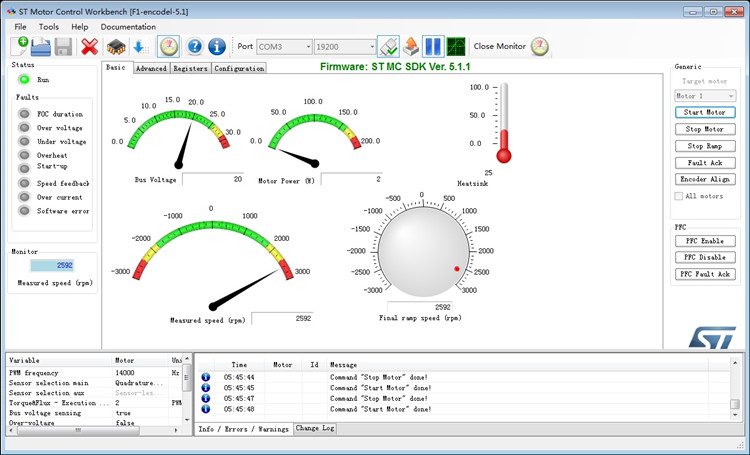Open the File menu
The image size is (750, 455).
20,27
